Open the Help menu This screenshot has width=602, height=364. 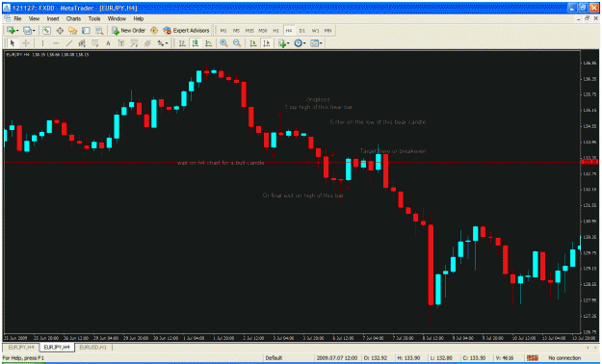coord(138,18)
